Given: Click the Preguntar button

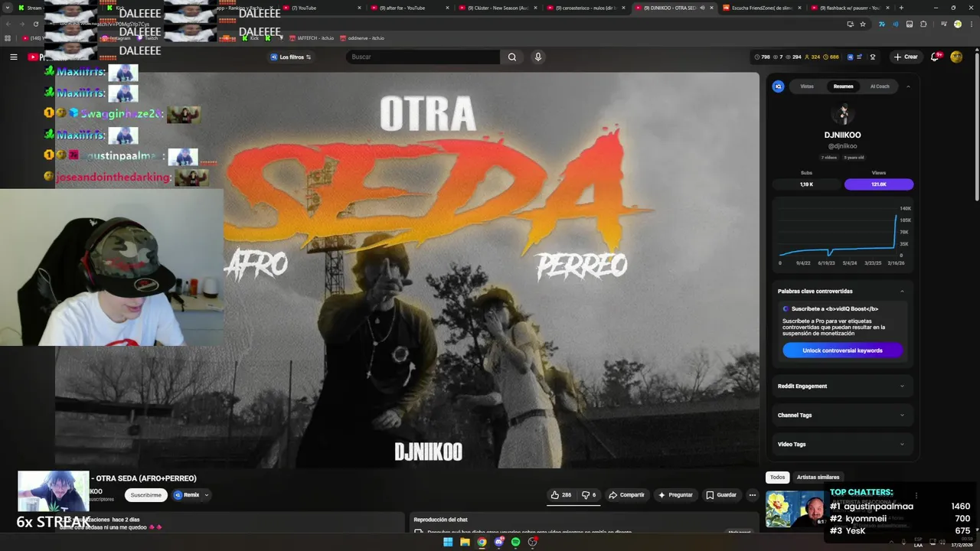Looking at the screenshot, I should [x=675, y=495].
